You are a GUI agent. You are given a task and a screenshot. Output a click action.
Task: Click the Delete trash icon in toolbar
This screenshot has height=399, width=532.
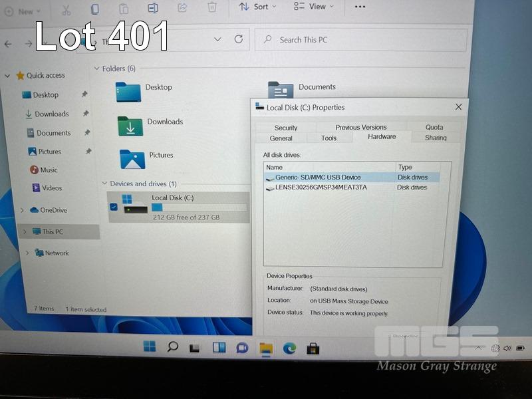(x=212, y=8)
